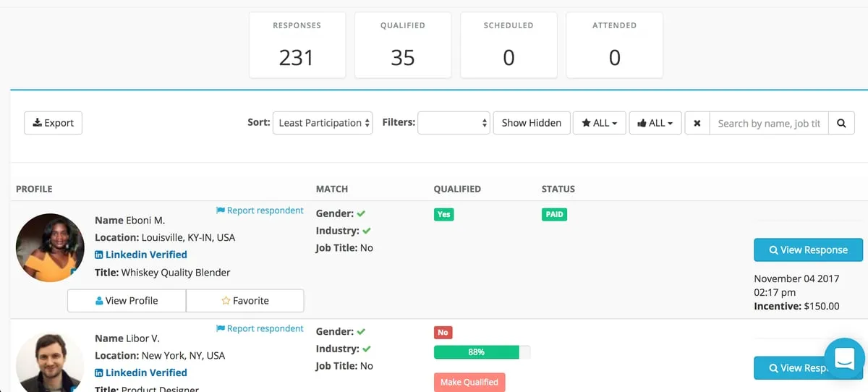Report respondent Libor V.
Screen dimensions: 868x392
point(260,328)
